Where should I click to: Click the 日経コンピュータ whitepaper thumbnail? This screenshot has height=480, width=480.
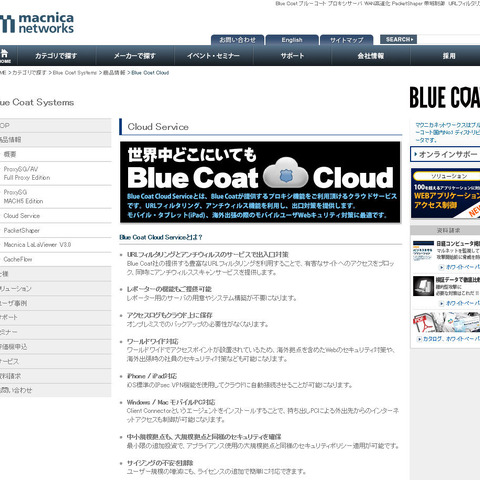(423, 250)
